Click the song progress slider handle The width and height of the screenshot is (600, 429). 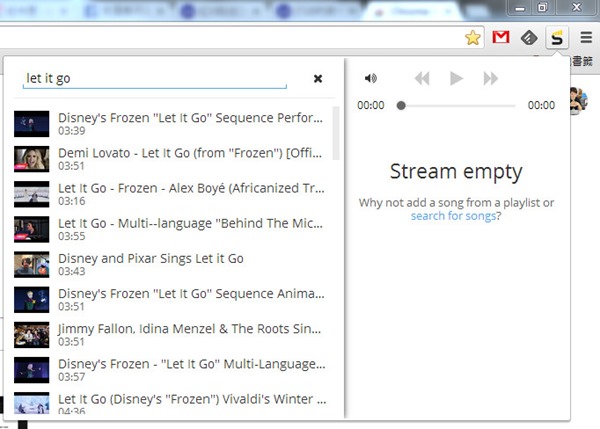pos(401,105)
